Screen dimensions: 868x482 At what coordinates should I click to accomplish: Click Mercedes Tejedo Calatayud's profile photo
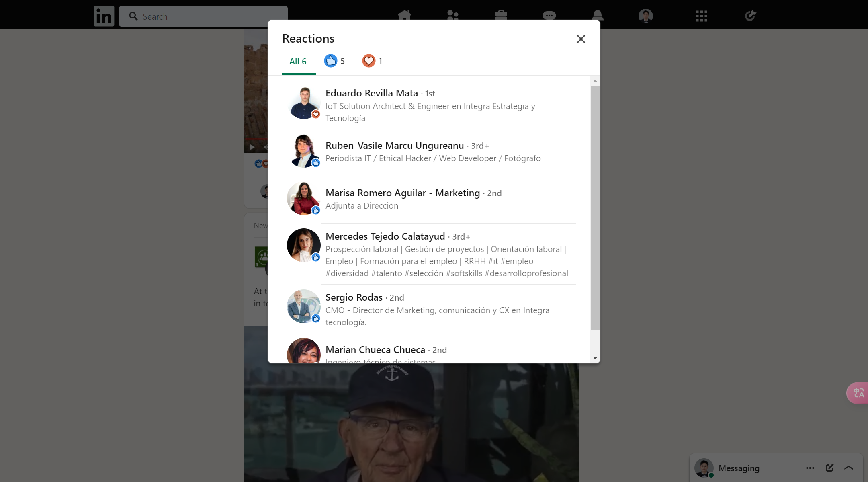[x=303, y=245]
